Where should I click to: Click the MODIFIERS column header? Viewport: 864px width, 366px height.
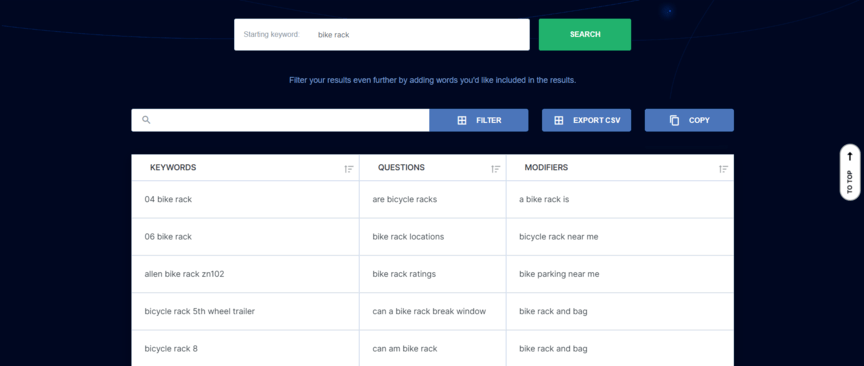(546, 168)
